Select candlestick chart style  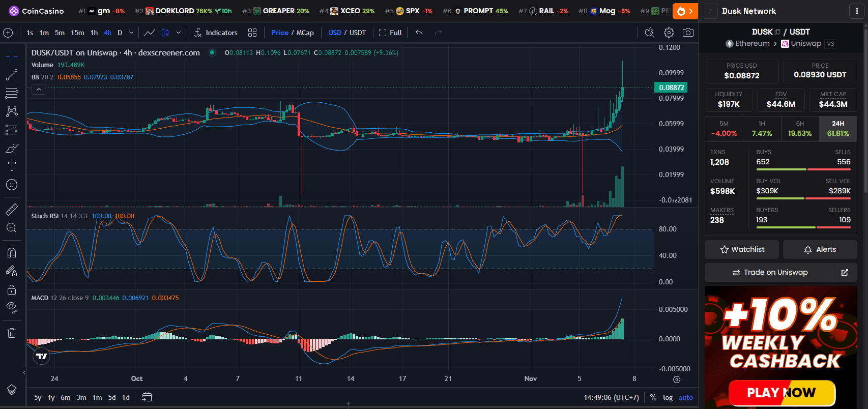pos(165,33)
